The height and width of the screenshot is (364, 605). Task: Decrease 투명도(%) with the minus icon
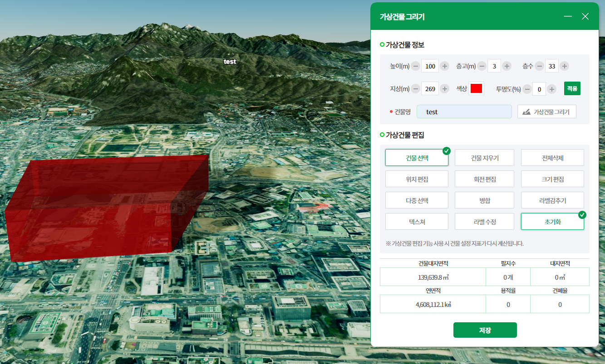(527, 89)
